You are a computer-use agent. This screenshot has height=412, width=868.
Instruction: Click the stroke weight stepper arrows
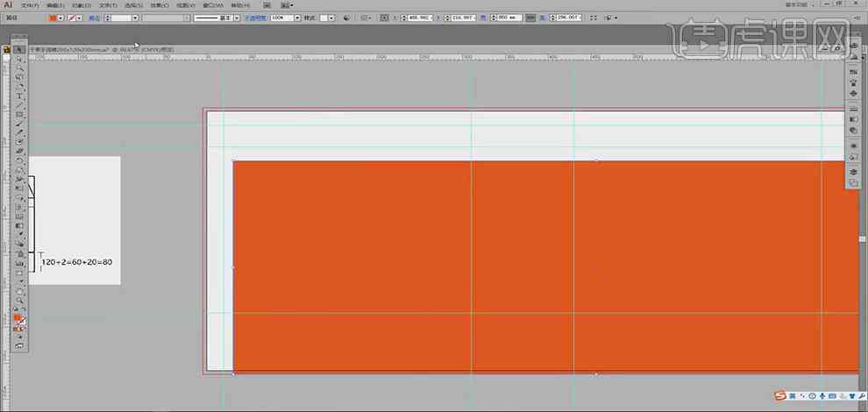click(x=107, y=18)
